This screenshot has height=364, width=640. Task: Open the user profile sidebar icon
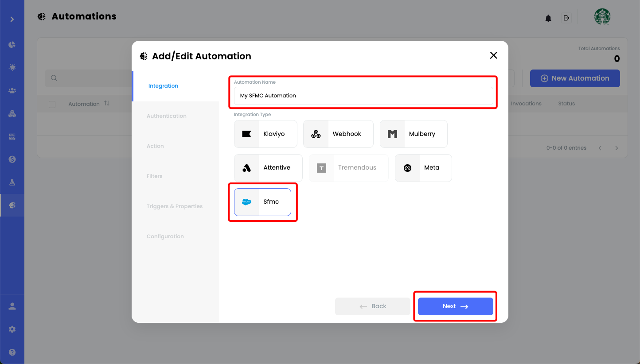click(12, 306)
